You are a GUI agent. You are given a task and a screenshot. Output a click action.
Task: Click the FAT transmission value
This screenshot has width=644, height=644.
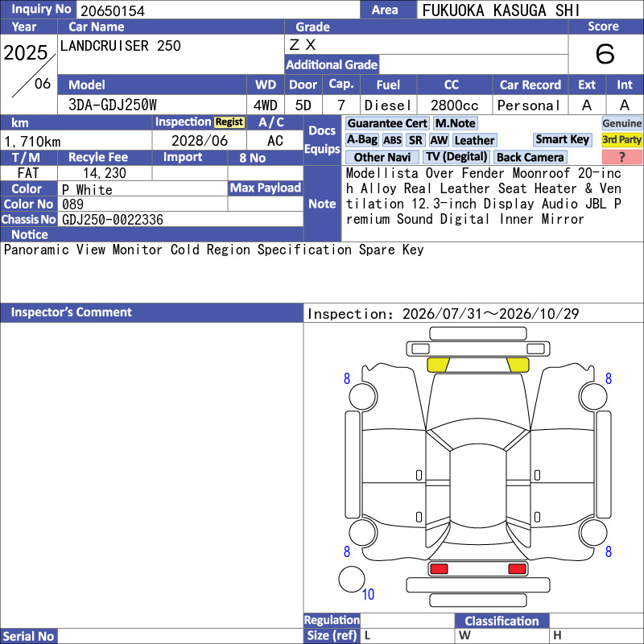pyautogui.click(x=28, y=173)
